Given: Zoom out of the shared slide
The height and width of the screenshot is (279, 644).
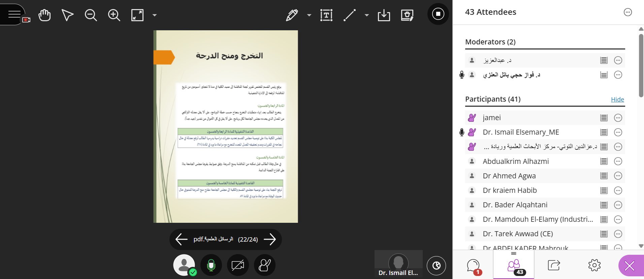Looking at the screenshot, I should point(91,15).
